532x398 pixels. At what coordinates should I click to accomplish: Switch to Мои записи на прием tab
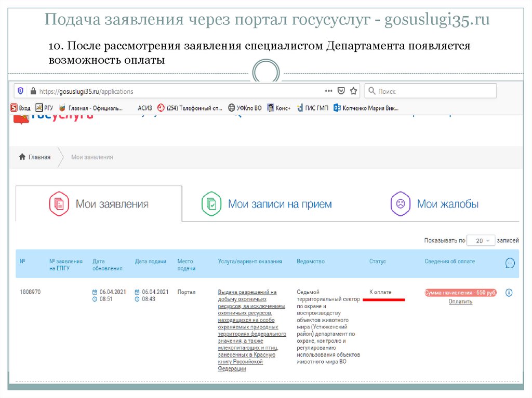point(267,204)
